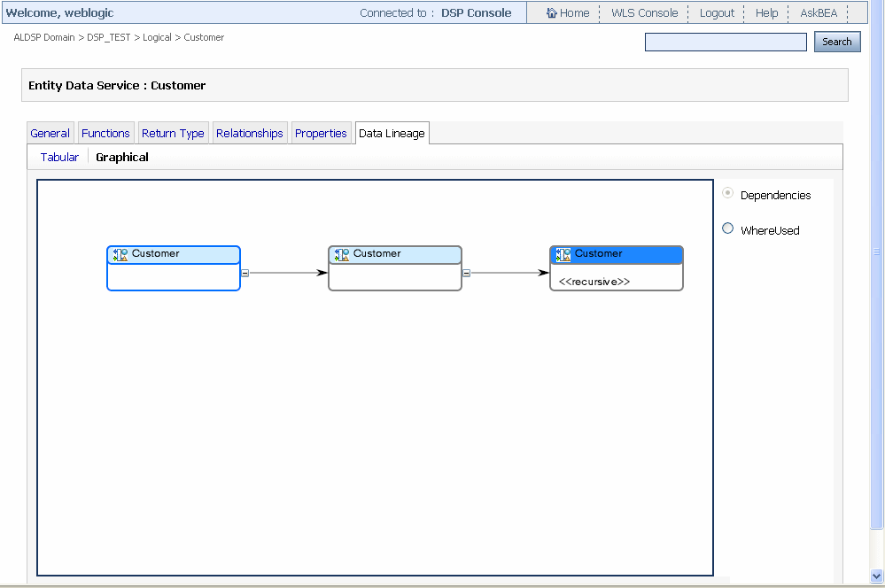Click the Logout link
885x588 pixels.
pyautogui.click(x=717, y=12)
